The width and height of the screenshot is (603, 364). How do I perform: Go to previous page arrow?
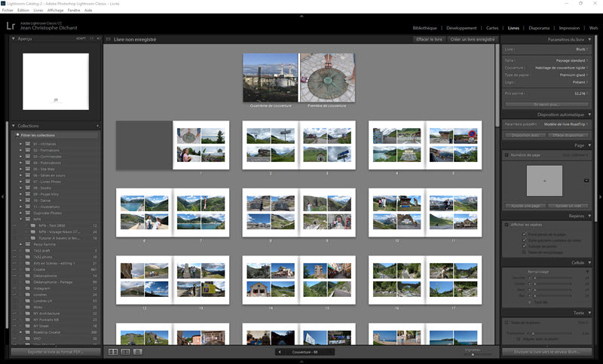(280, 352)
